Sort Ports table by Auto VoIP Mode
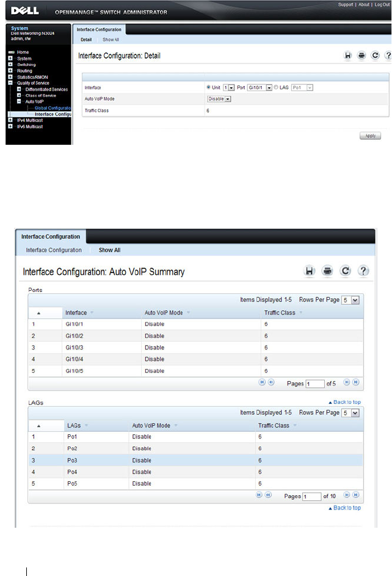The width and height of the screenshot is (392, 576). click(x=167, y=313)
